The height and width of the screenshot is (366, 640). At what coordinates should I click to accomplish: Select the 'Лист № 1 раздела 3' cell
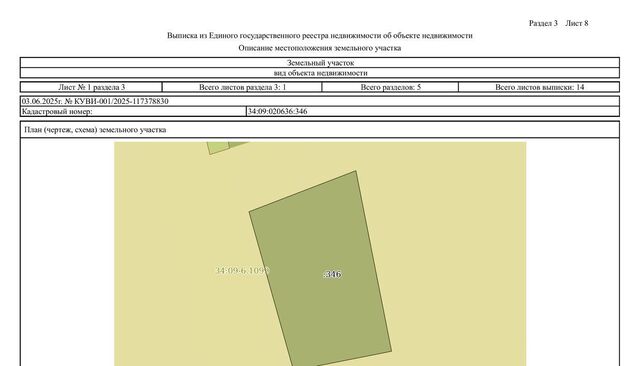91,87
